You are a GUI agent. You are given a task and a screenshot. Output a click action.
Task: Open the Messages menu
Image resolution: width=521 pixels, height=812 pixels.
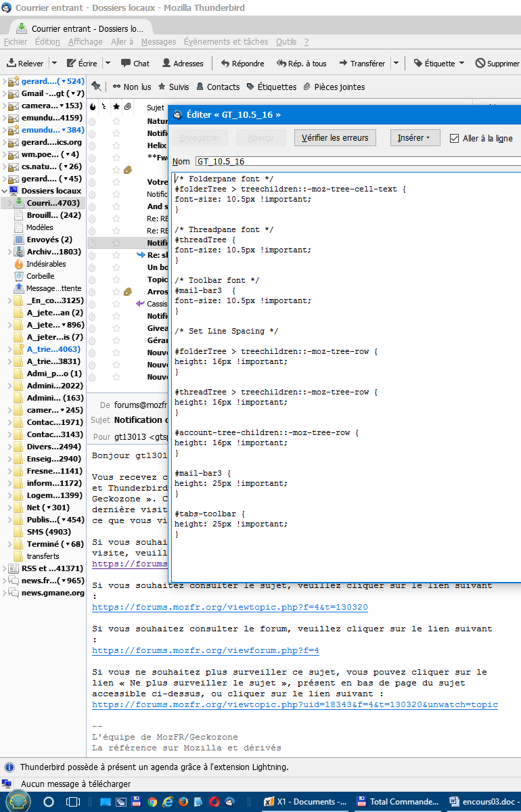pyautogui.click(x=158, y=42)
